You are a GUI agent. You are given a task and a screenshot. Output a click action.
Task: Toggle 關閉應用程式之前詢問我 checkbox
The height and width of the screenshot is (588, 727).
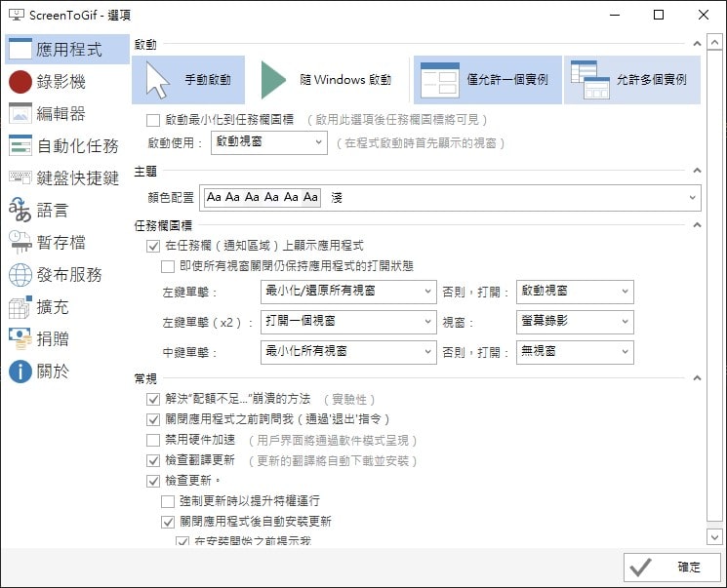[153, 419]
